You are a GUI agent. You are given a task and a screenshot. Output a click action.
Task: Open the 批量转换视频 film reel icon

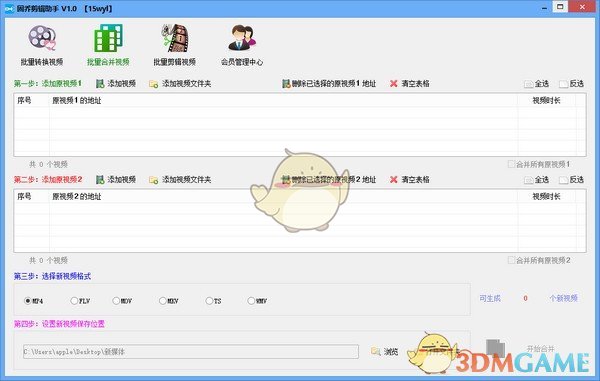click(42, 39)
